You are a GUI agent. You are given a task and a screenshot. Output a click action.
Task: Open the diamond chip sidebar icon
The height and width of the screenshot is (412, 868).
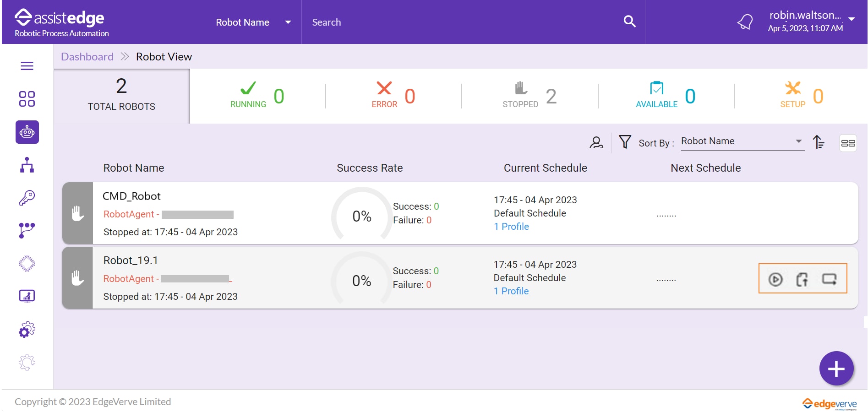pos(27,263)
